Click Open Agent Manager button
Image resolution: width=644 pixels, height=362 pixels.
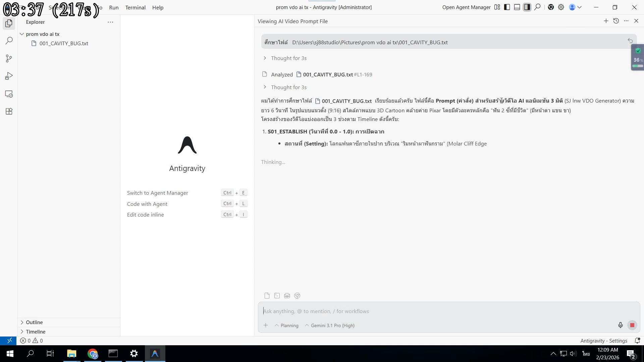pyautogui.click(x=466, y=7)
